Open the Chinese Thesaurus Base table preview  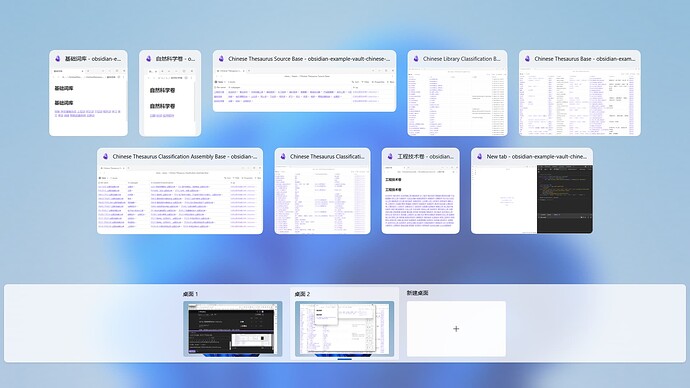(x=580, y=101)
